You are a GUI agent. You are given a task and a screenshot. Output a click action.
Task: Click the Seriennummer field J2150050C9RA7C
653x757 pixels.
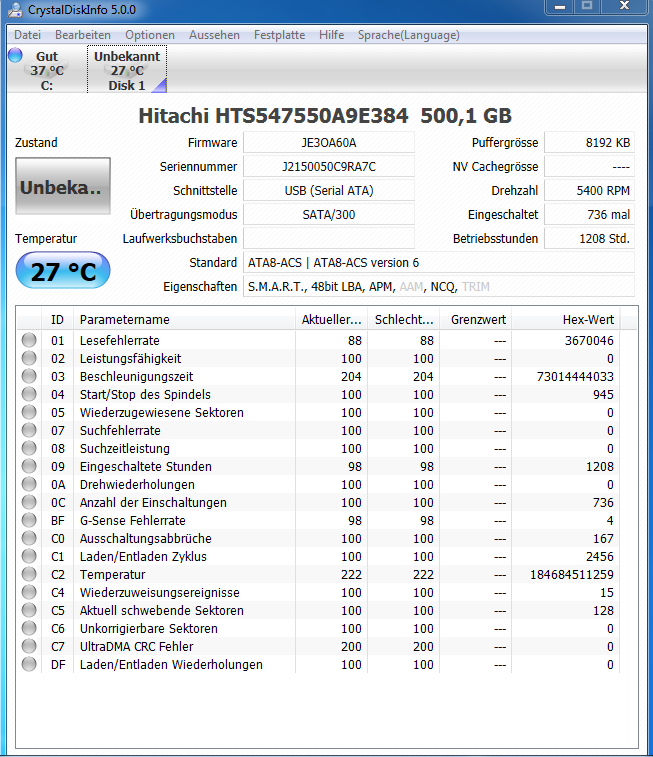[x=329, y=167]
